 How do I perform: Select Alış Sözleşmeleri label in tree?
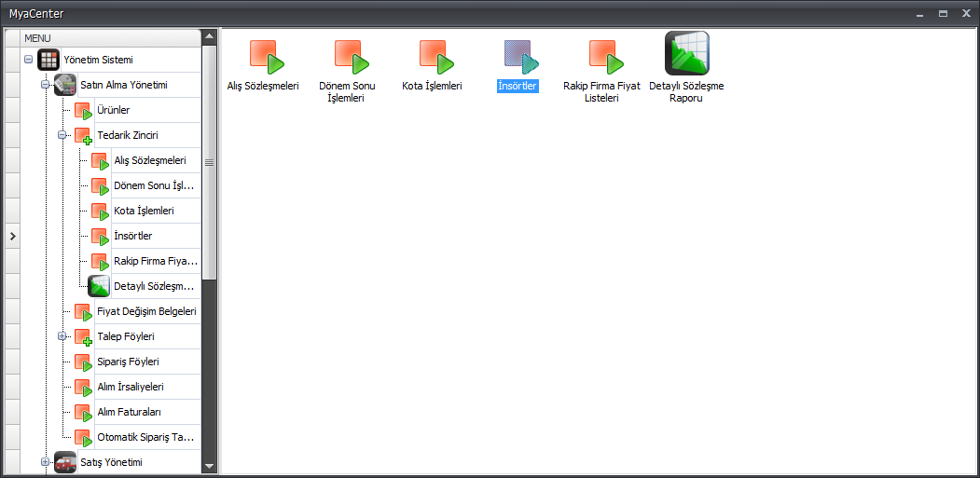coord(150,160)
